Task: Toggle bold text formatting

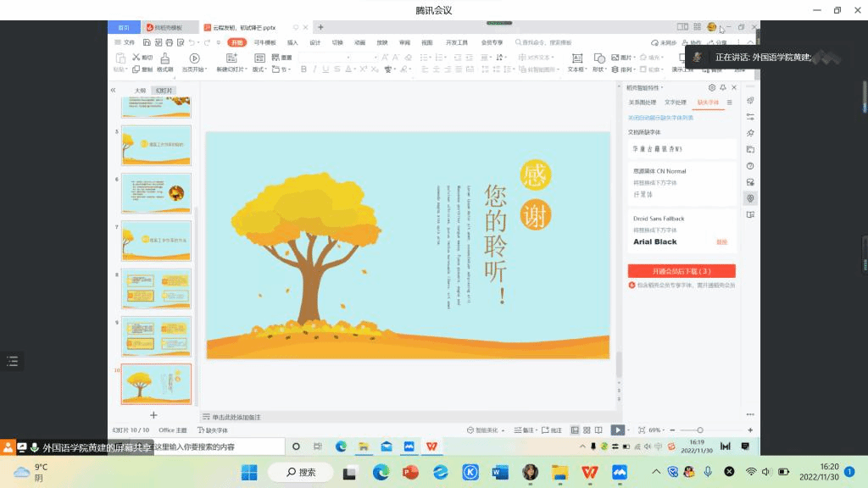Action: point(303,69)
